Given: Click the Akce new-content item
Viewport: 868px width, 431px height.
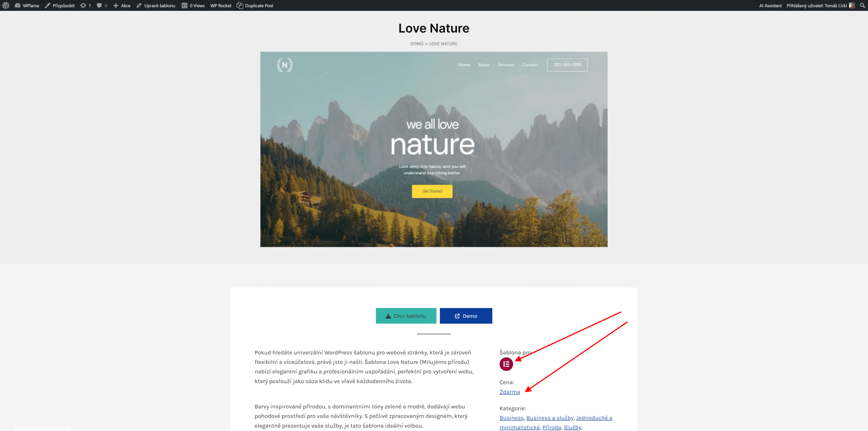Looking at the screenshot, I should (x=122, y=5).
